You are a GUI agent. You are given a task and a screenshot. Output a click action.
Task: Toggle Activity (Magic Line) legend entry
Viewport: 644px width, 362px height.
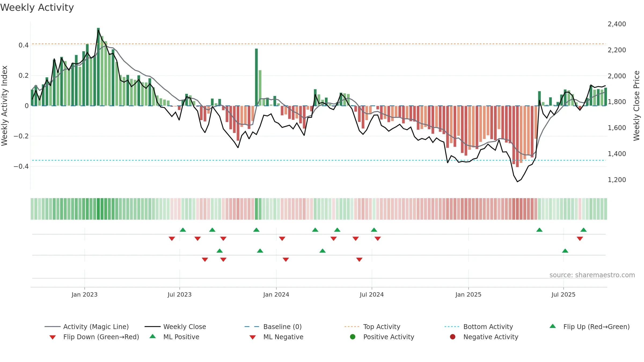[87, 327]
